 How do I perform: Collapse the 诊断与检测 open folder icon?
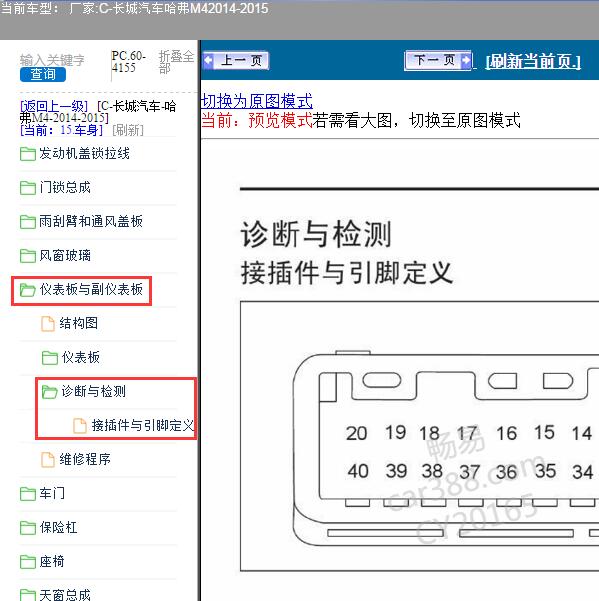(49, 392)
